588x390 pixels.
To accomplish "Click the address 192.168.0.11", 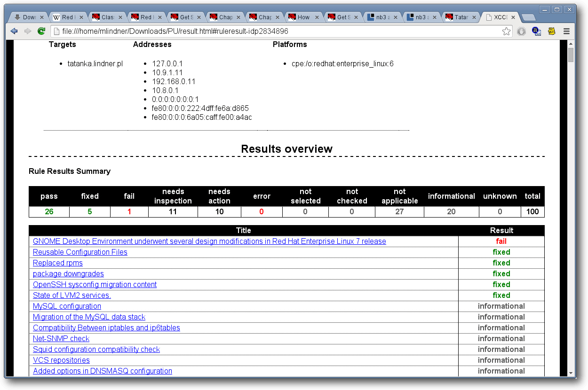I will 174,82.
